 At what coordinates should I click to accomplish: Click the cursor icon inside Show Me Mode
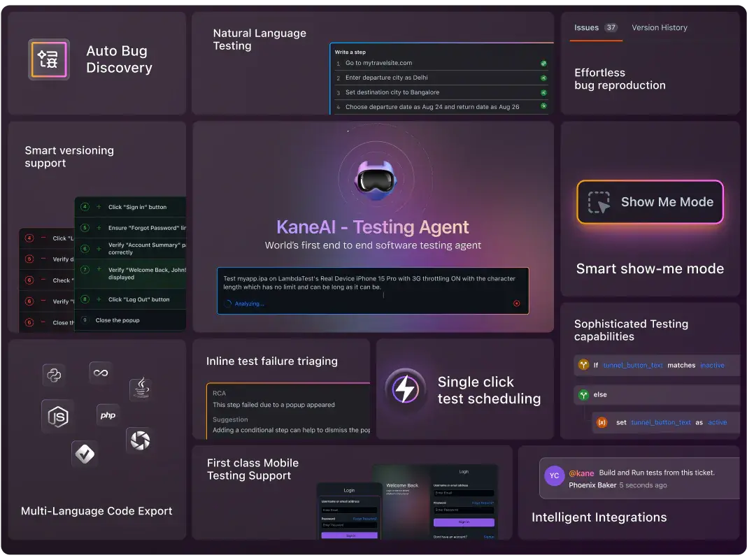pos(600,202)
